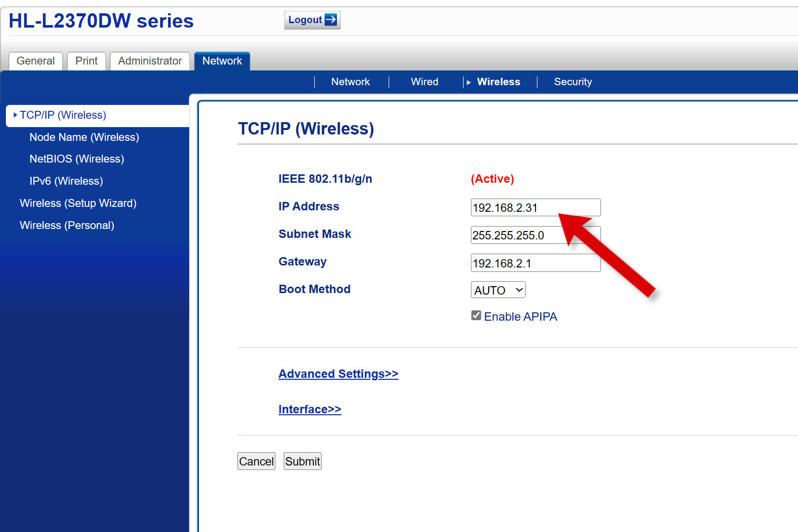Expand the Boot Method dropdown

[x=498, y=290]
